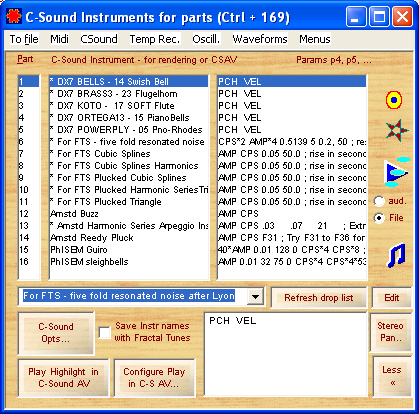
Task: Open the CSound menu
Action: tap(99, 39)
